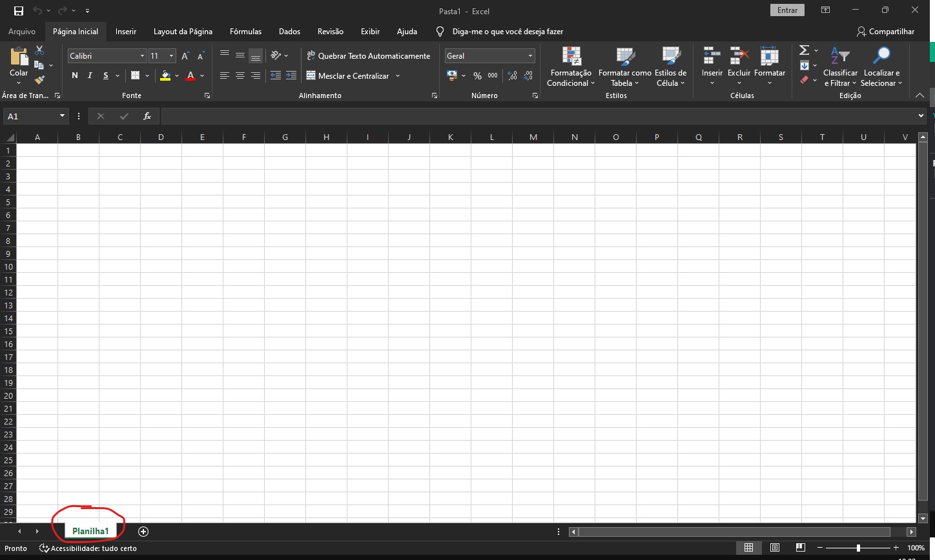Open the Name Box A1 dropdown
935x560 pixels.
click(x=62, y=116)
